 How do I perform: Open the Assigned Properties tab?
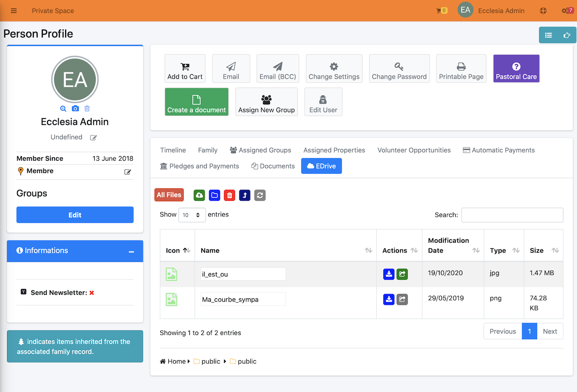click(x=334, y=150)
